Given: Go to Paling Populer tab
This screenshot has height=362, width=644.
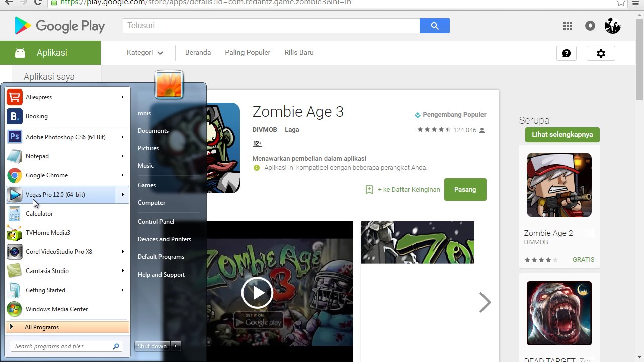Looking at the screenshot, I should (248, 52).
